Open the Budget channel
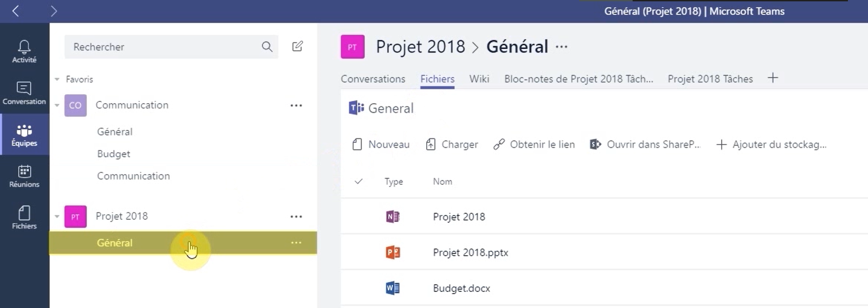Viewport: 868px width, 308px height. point(114,154)
